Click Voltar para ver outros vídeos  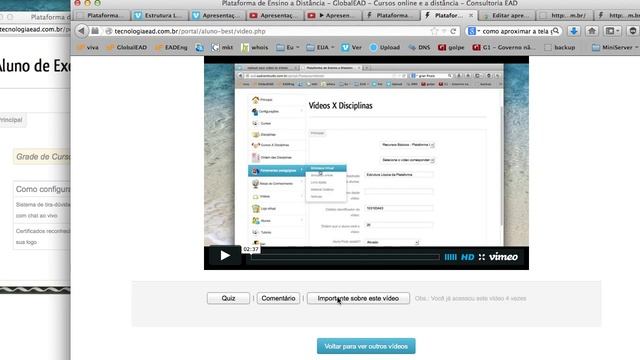pos(366,346)
